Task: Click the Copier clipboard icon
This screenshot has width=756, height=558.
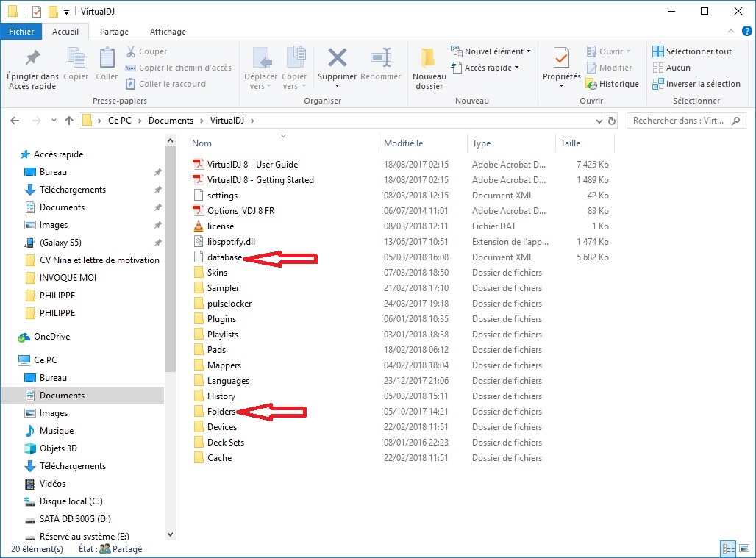Action: tap(76, 59)
